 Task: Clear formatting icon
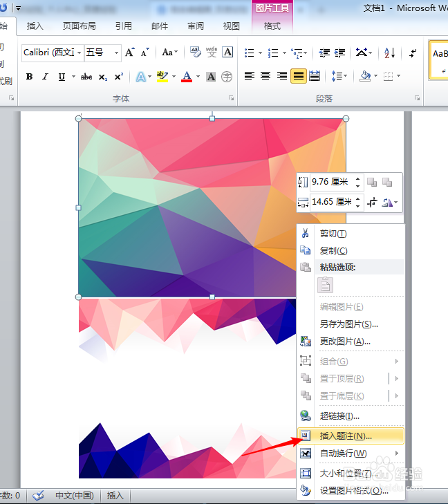pos(195,52)
